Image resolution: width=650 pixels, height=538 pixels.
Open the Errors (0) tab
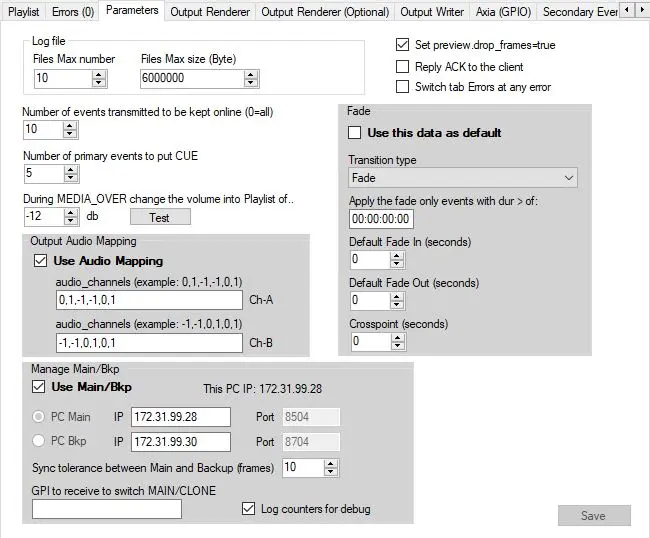pyautogui.click(x=72, y=12)
